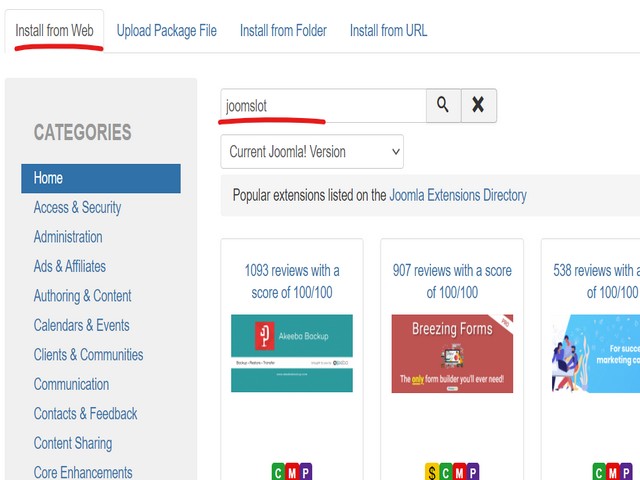Image resolution: width=640 pixels, height=480 pixels.
Task: Click the 538 reviews score text
Action: 597,281
